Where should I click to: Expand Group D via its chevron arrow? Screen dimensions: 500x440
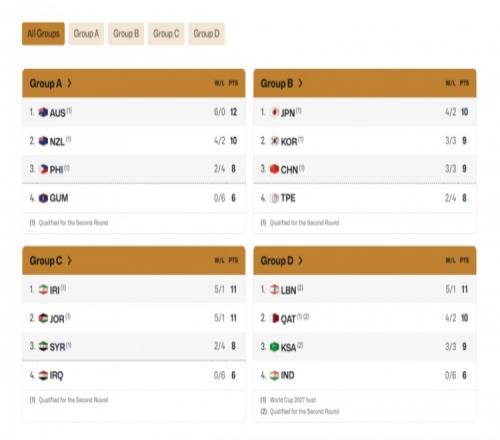click(300, 260)
